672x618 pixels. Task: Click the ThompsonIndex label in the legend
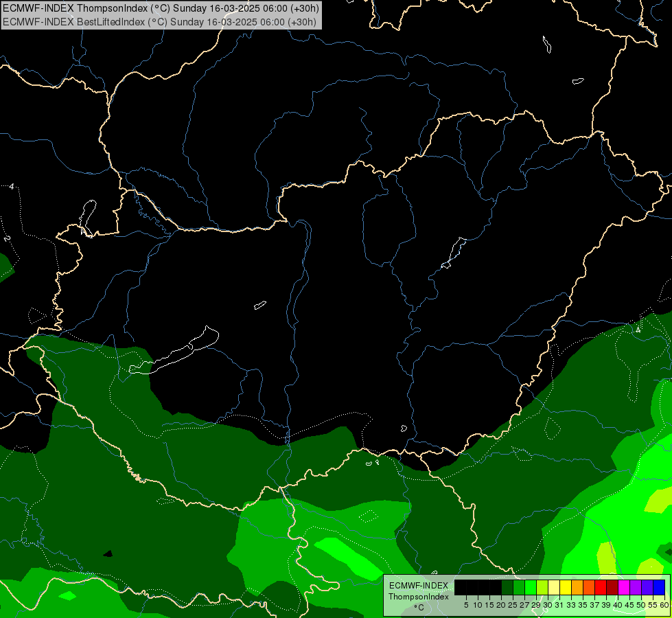click(419, 597)
